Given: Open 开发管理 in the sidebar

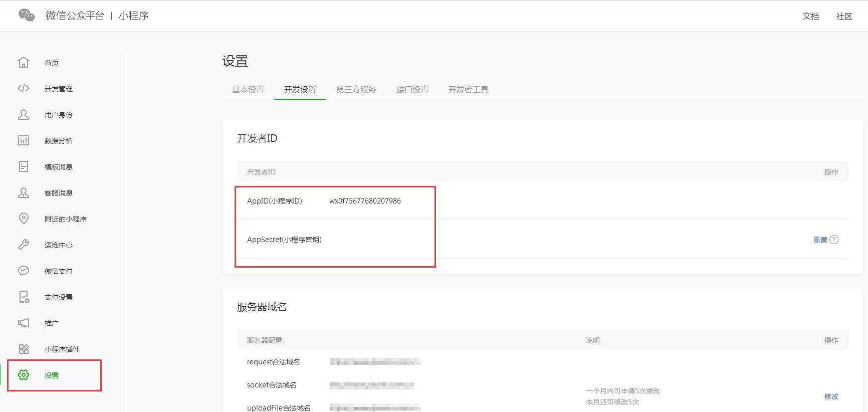Looking at the screenshot, I should (x=59, y=89).
